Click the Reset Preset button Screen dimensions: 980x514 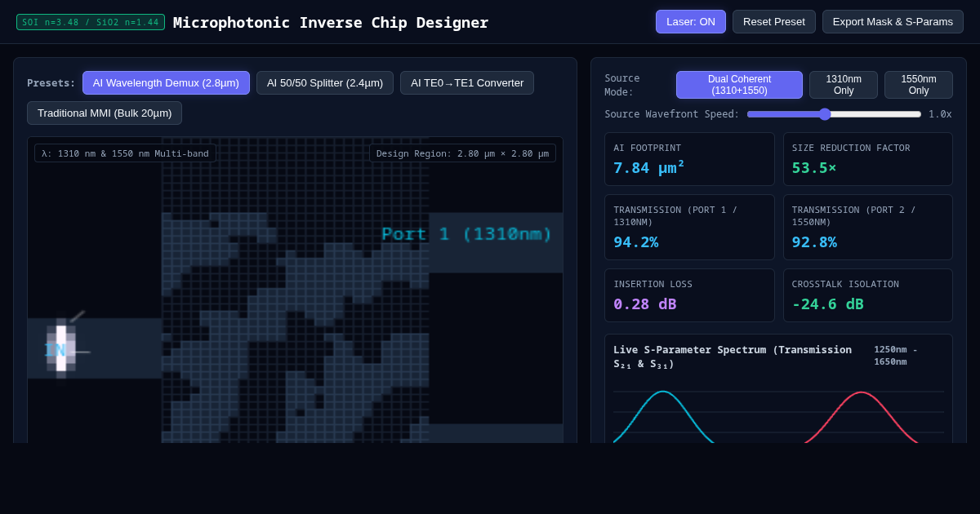click(773, 21)
